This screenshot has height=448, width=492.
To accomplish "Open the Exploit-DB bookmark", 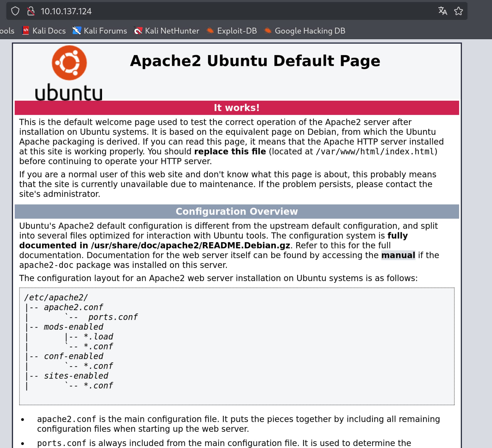I will 237,31.
